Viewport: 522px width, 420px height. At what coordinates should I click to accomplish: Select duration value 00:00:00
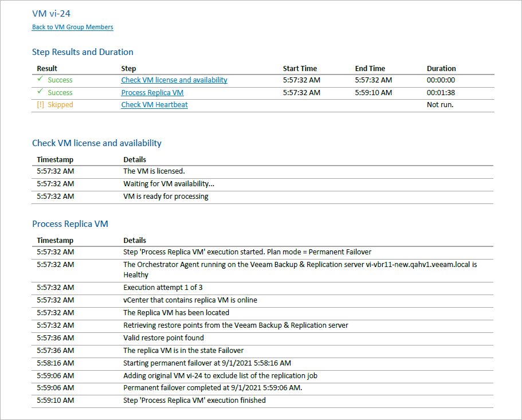point(441,80)
